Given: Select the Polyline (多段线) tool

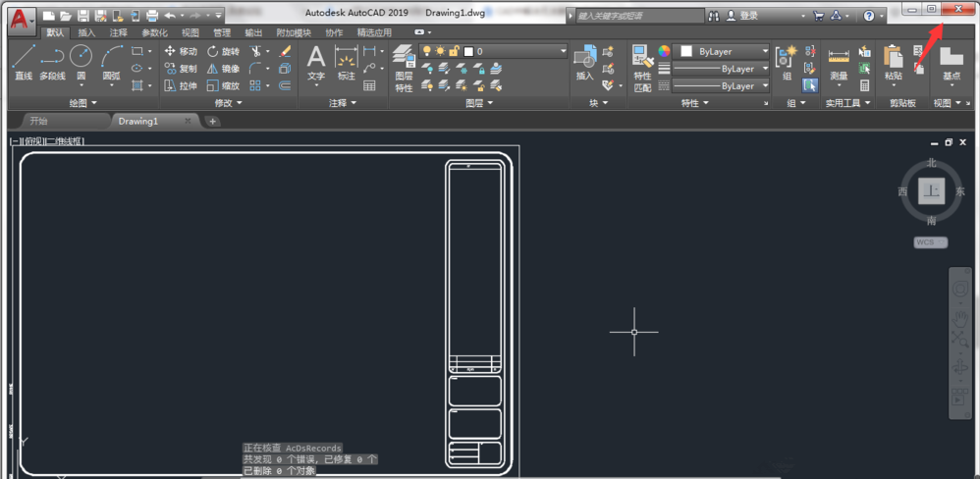Looking at the screenshot, I should (x=52, y=61).
